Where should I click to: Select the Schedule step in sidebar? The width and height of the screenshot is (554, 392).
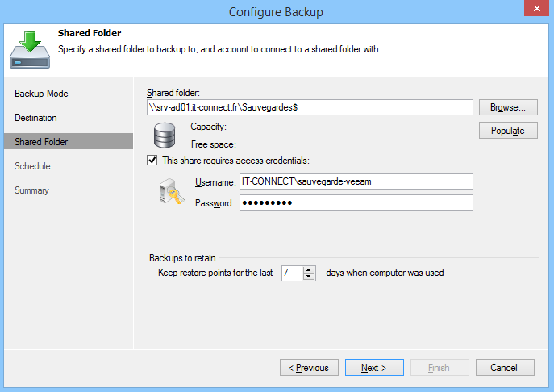pyautogui.click(x=32, y=166)
